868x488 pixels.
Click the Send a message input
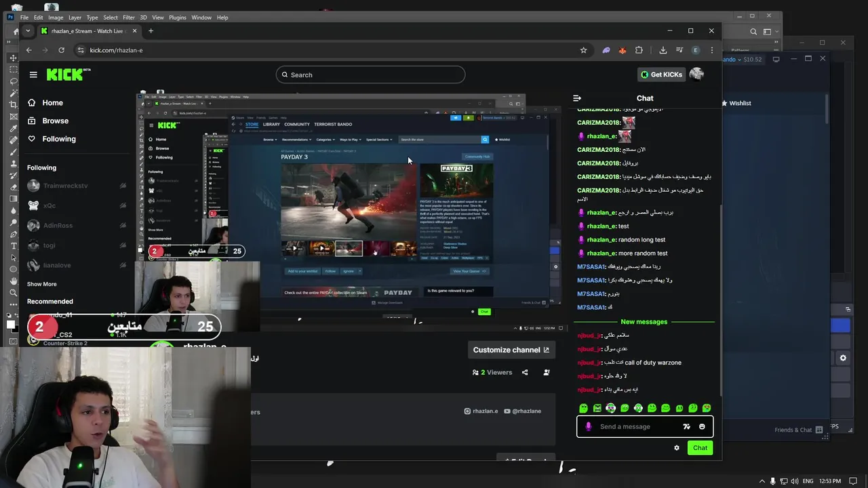pyautogui.click(x=637, y=427)
